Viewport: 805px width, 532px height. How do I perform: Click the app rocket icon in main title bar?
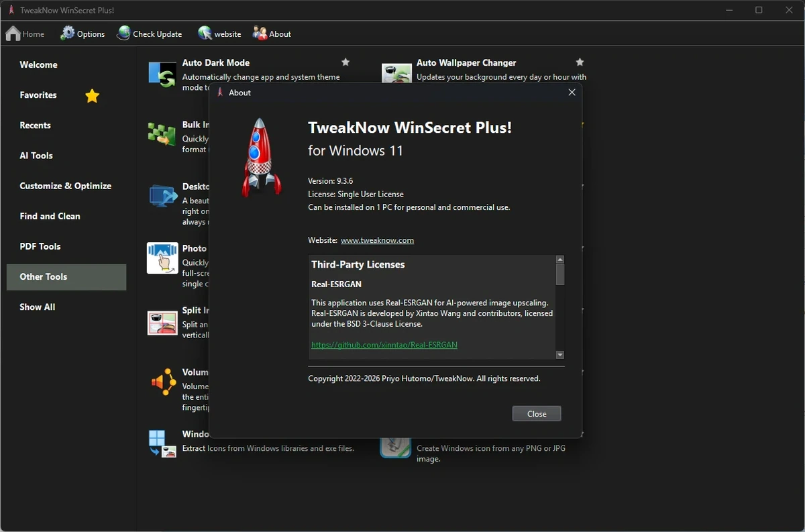pyautogui.click(x=11, y=10)
